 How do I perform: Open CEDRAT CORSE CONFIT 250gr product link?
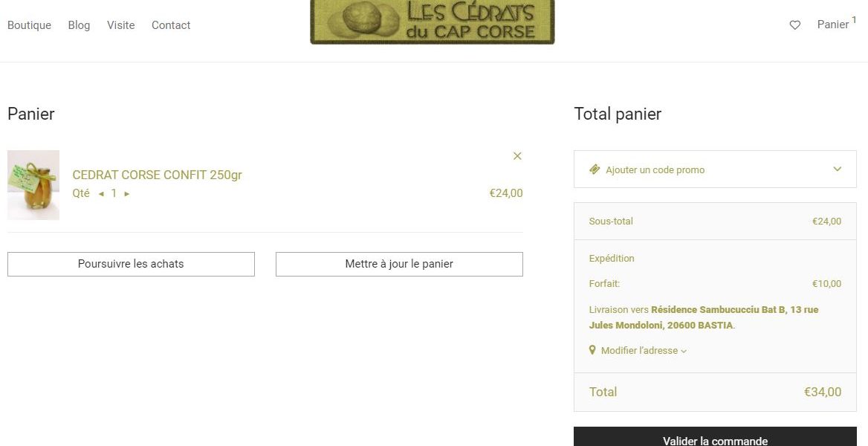click(x=157, y=175)
